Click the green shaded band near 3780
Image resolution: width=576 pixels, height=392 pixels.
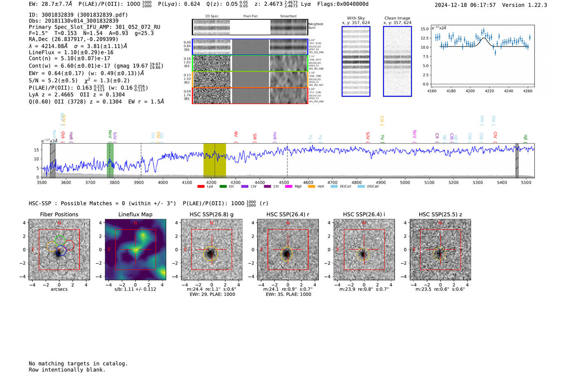point(110,160)
